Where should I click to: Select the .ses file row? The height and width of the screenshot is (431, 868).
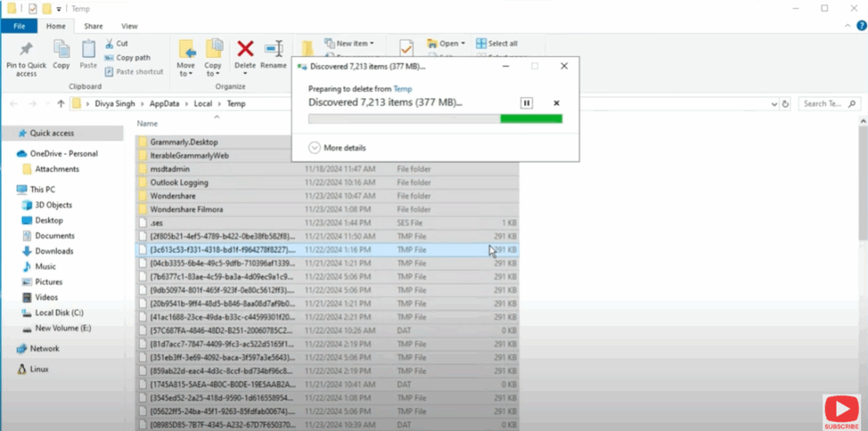point(327,223)
